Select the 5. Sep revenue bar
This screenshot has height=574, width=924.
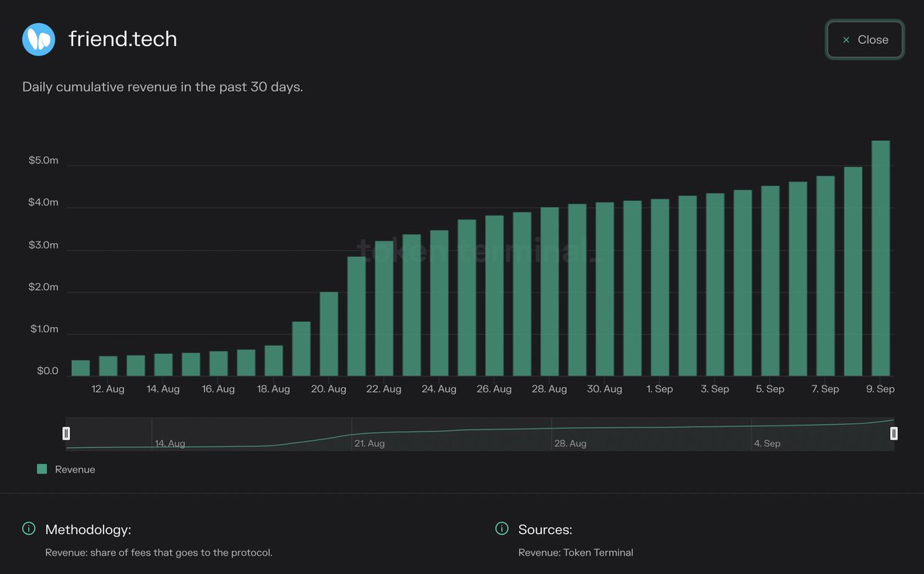[x=770, y=281]
